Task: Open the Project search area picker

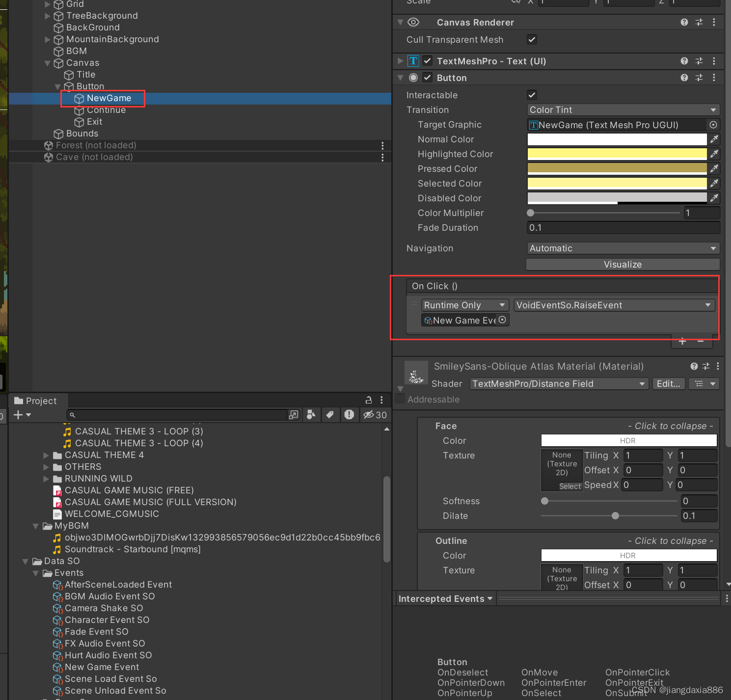Action: (x=294, y=415)
